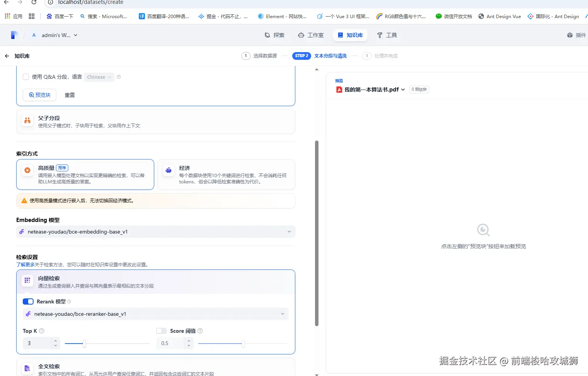Click the high quality index icon
Screen dimensions: 588x376
coord(27,170)
